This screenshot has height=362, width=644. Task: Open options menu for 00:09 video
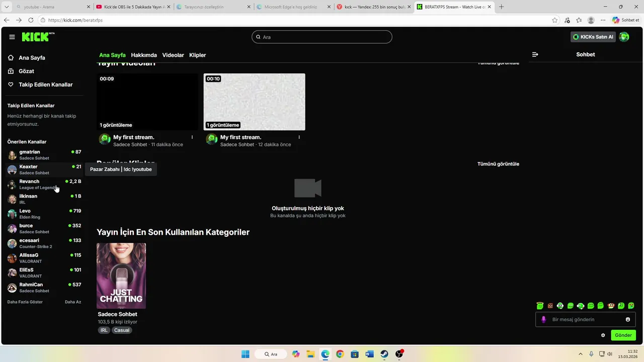click(x=192, y=137)
